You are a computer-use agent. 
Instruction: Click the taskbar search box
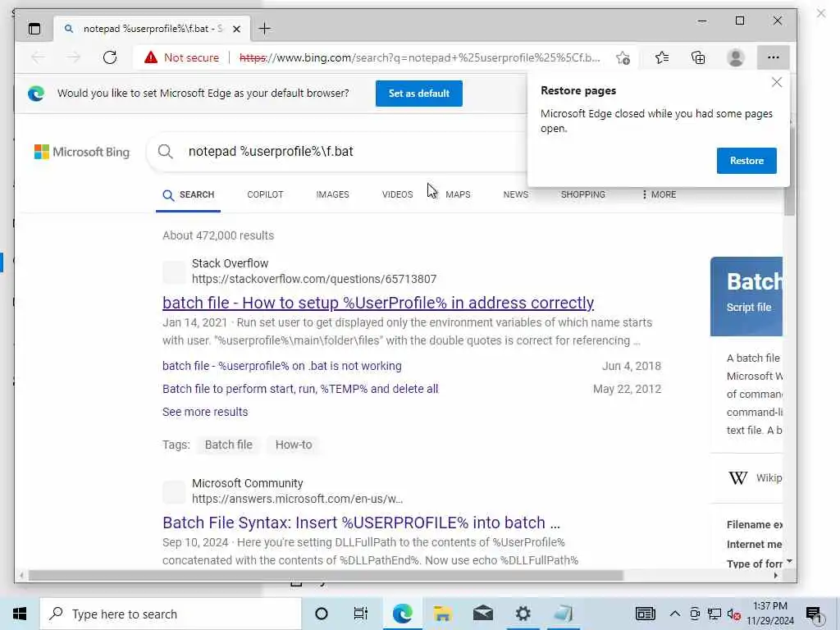(171, 614)
